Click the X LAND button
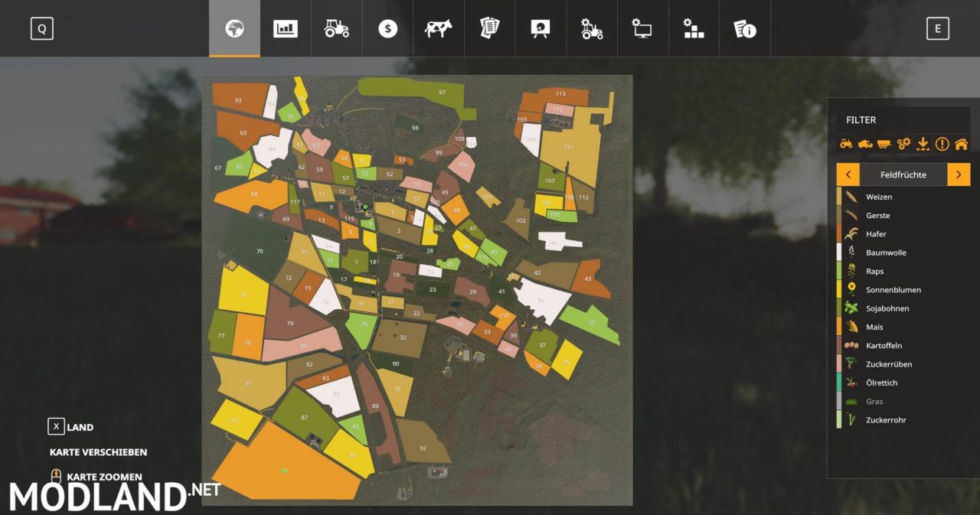This screenshot has width=980, height=515. 71,427
